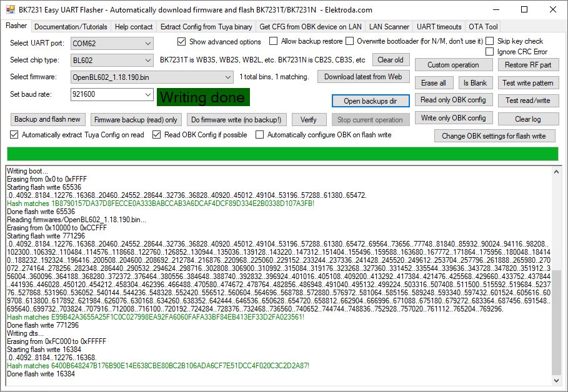
Task: Click the log vertical scrollbar thumb
Action: (556, 322)
